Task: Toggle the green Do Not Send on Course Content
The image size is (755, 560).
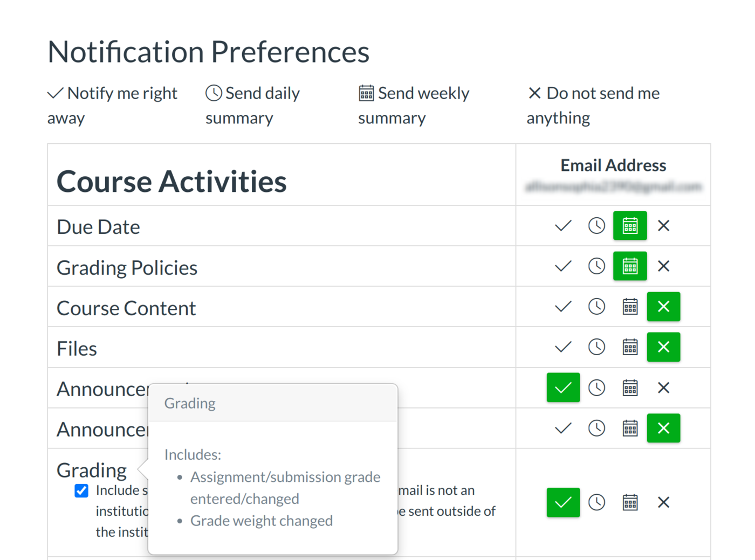Action: click(x=663, y=307)
